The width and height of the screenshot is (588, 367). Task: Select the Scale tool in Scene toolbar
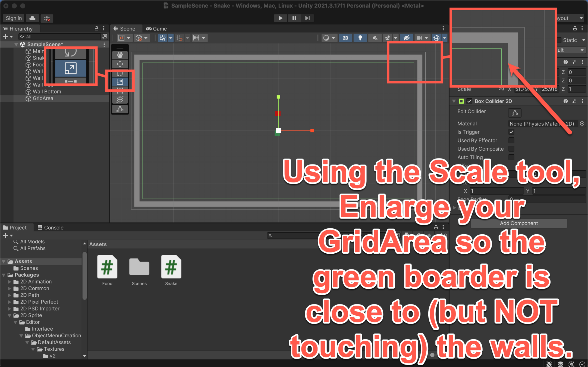120,82
